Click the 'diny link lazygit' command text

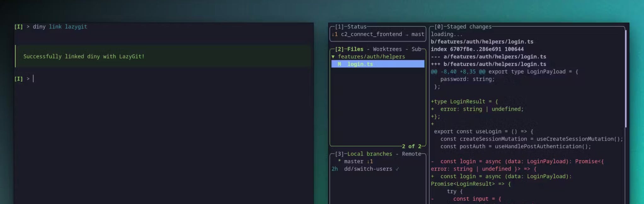coord(60,27)
